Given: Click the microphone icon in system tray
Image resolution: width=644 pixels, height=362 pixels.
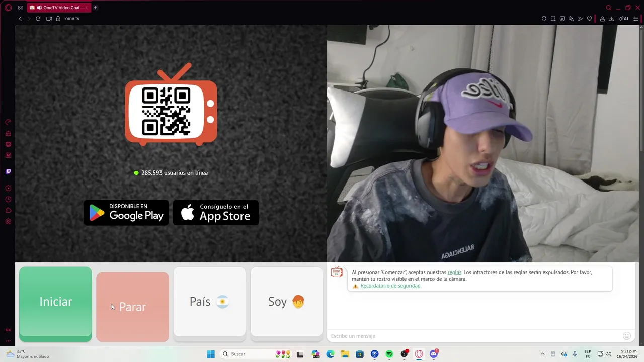Looking at the screenshot, I should [575, 354].
